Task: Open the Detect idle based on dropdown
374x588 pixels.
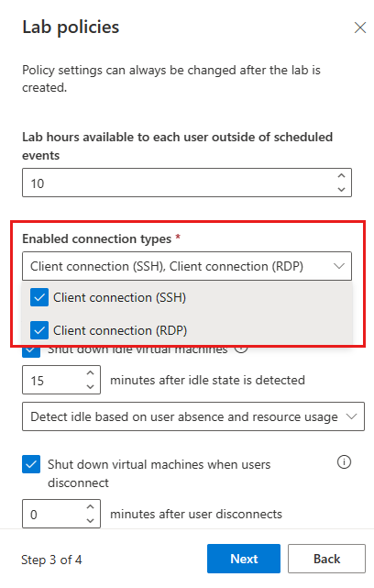Action: coord(193,416)
